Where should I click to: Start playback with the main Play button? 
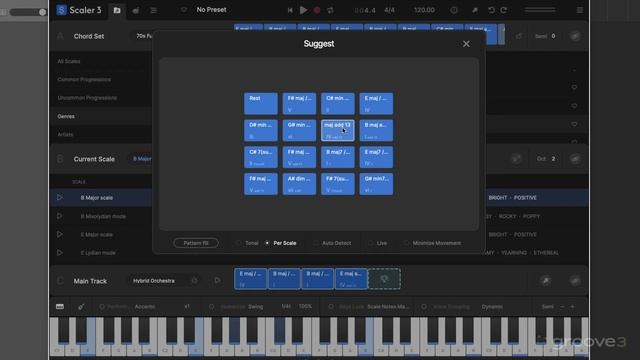coord(303,10)
